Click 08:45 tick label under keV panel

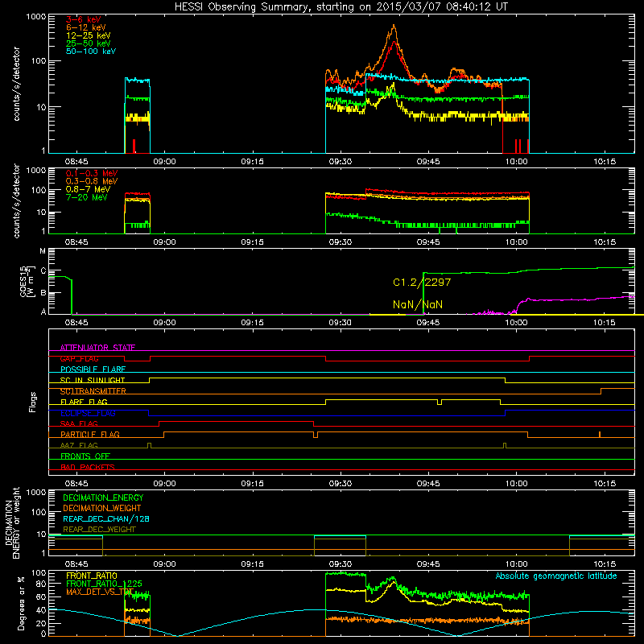(x=76, y=162)
